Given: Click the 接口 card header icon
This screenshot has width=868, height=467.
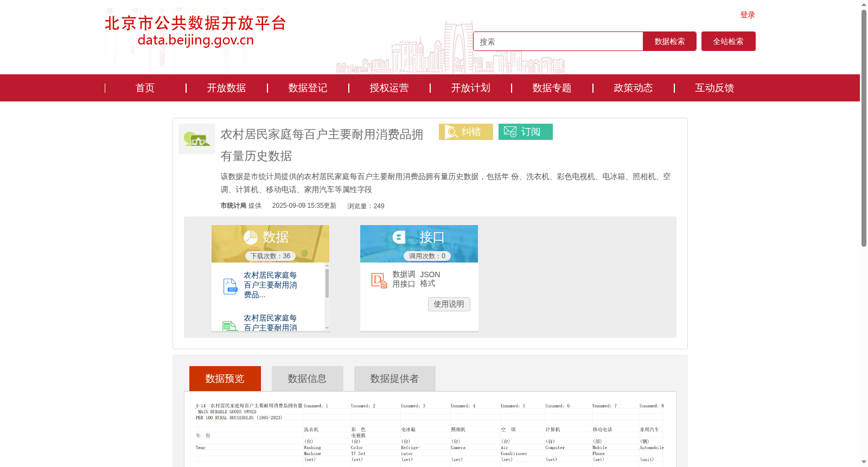Looking at the screenshot, I should [399, 237].
